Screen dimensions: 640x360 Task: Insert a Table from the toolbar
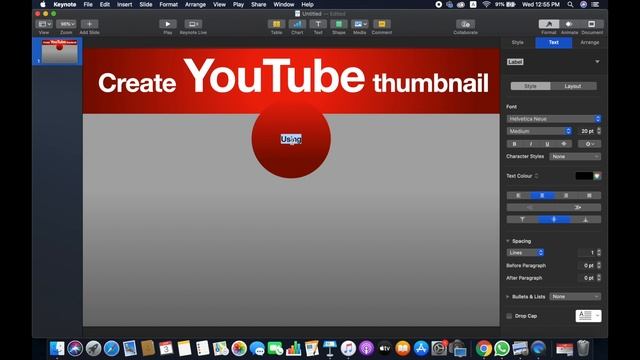[276, 24]
